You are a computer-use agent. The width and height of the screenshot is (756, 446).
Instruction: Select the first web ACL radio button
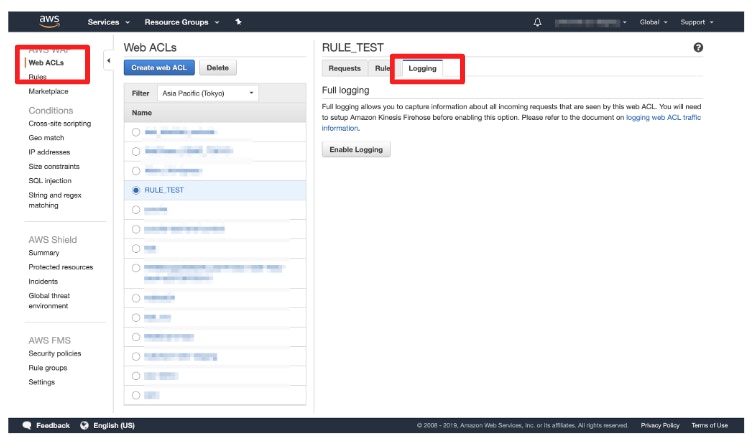point(136,132)
